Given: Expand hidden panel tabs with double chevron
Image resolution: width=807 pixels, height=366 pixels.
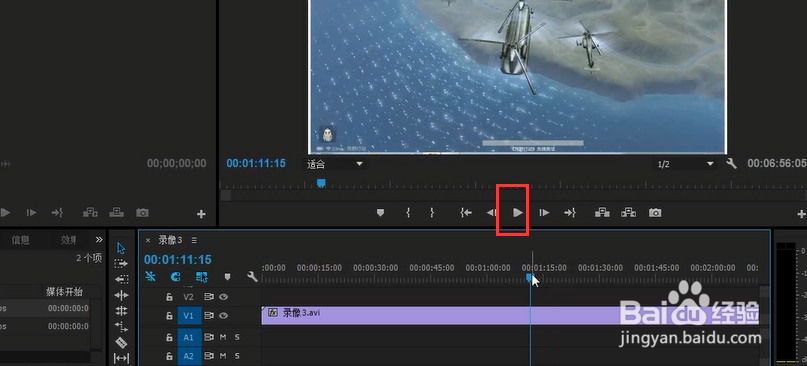Looking at the screenshot, I should [x=99, y=239].
